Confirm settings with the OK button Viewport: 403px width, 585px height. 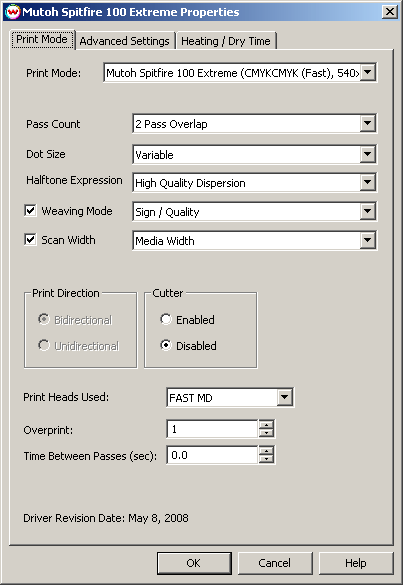(194, 563)
